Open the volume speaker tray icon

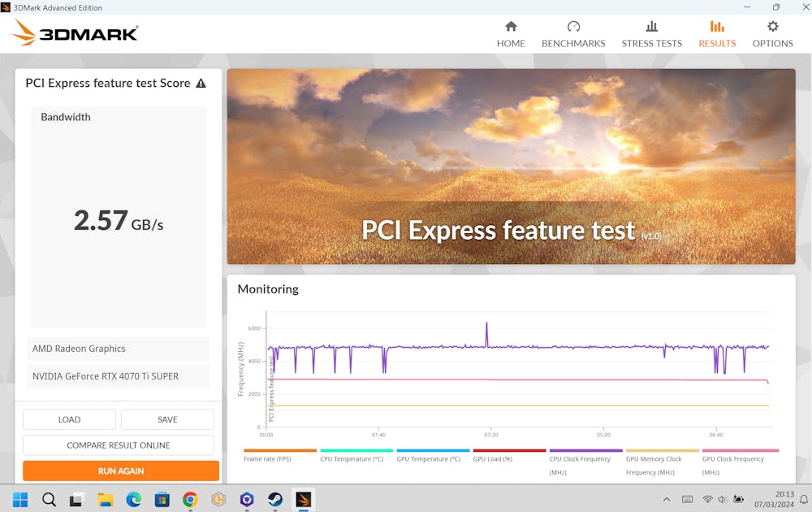pyautogui.click(x=722, y=500)
